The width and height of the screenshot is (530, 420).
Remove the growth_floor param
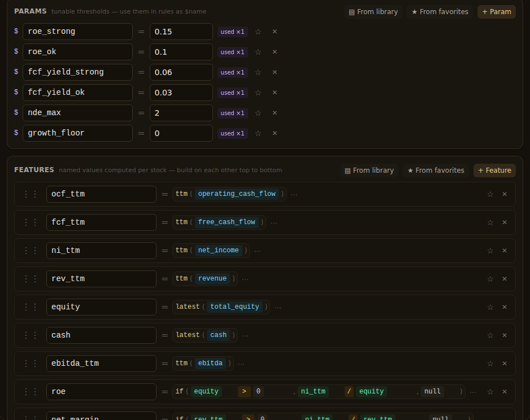[x=275, y=133]
